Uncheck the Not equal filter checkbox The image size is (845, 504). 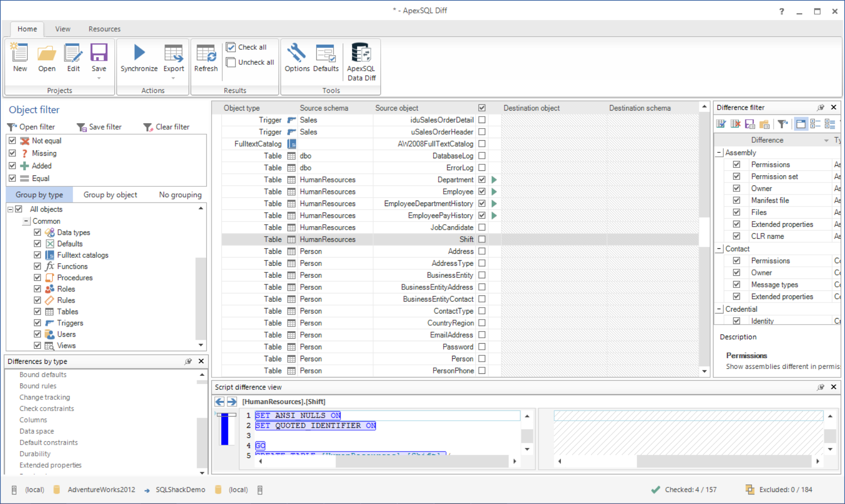point(13,141)
